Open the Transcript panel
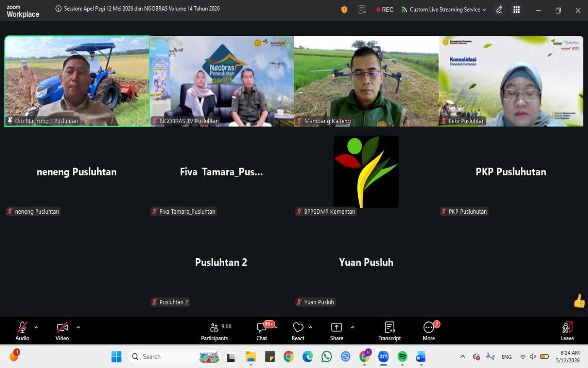The height and width of the screenshot is (368, 588). coord(389,331)
